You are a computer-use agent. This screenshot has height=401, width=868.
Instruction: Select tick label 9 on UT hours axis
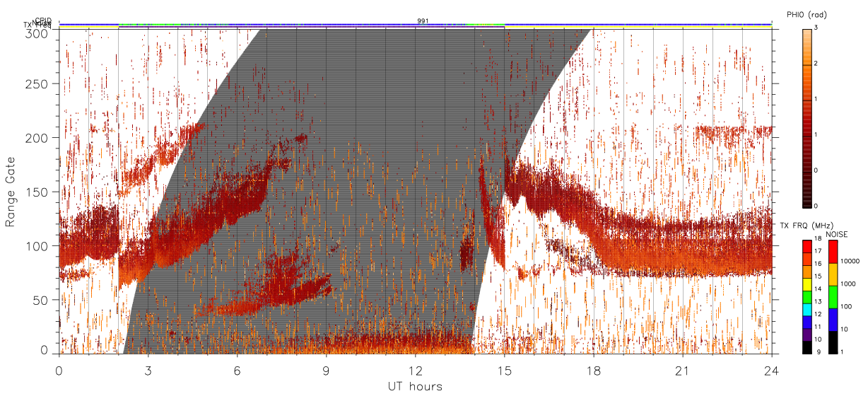point(326,371)
